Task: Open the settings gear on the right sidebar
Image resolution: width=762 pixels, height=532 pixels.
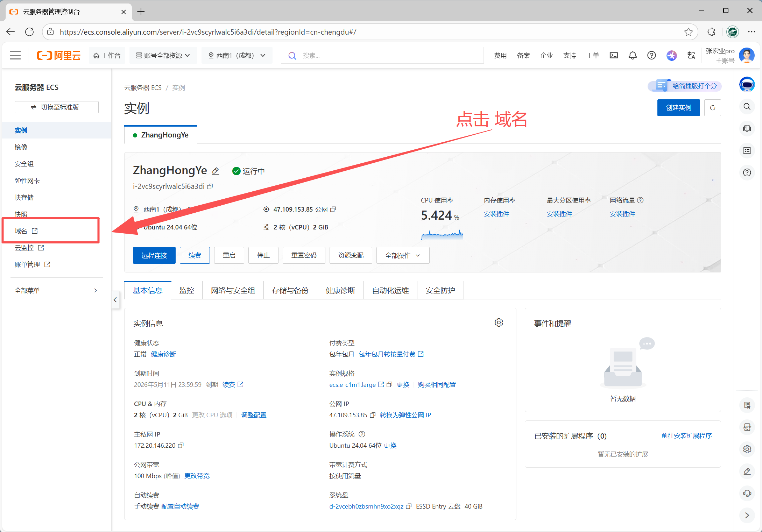Action: (747, 449)
